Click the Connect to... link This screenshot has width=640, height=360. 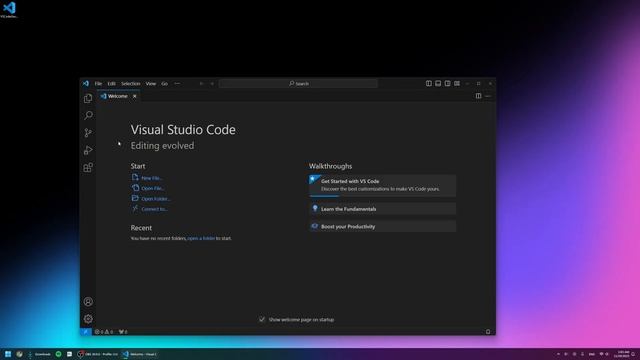click(155, 209)
